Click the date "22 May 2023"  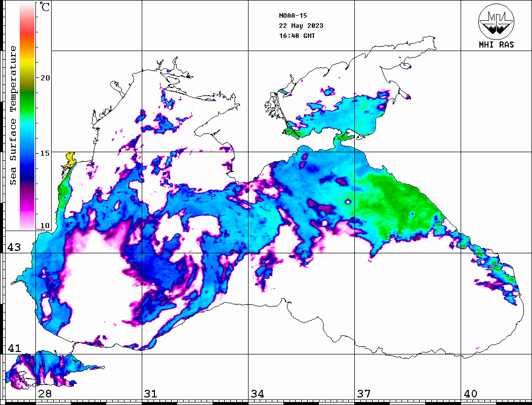coord(301,26)
